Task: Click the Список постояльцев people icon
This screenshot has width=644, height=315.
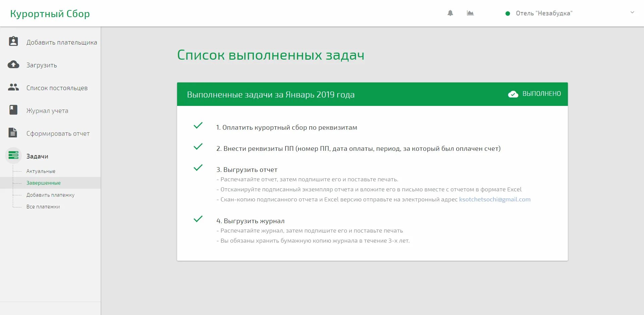Action: [13, 87]
